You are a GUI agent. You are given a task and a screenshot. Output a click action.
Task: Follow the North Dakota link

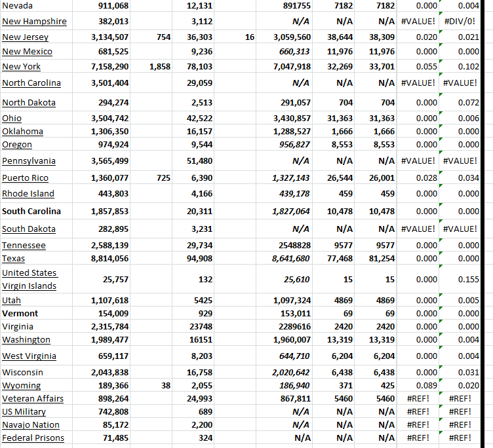pos(29,103)
